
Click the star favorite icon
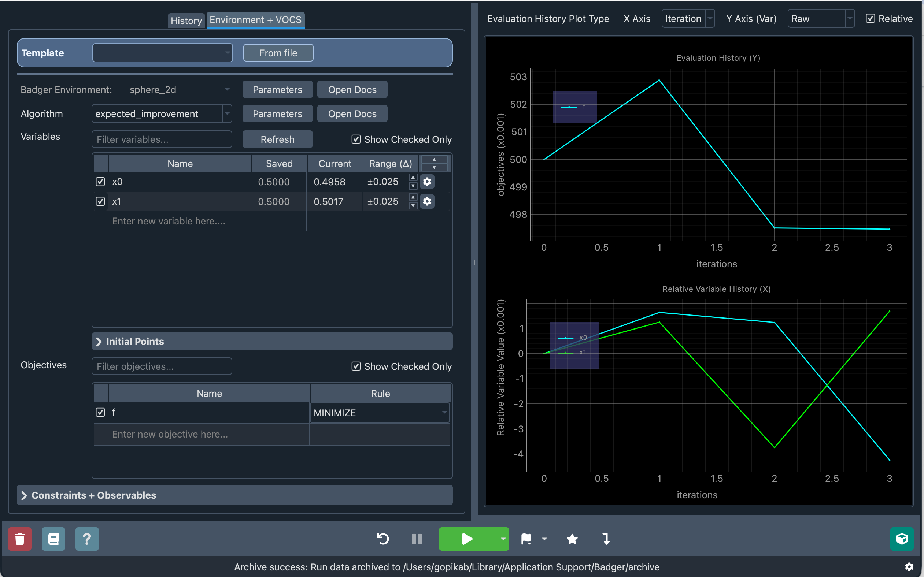coord(572,539)
